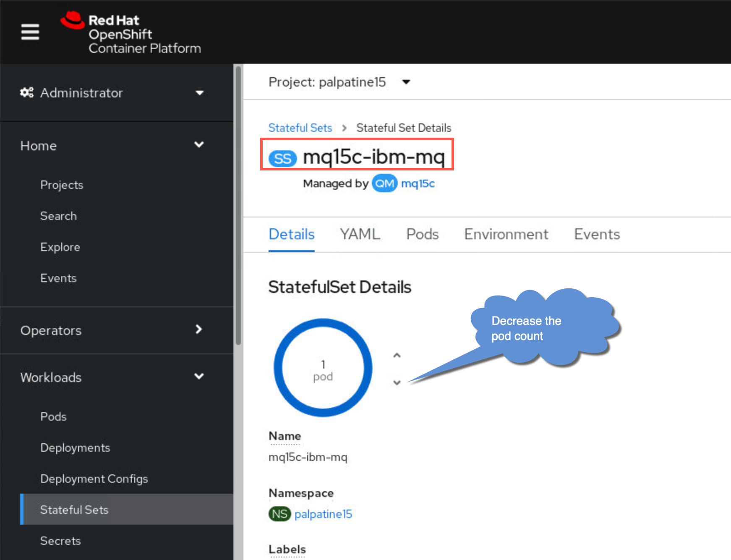The width and height of the screenshot is (731, 560).
Task: Click the green NS namespace badge
Action: point(280,514)
